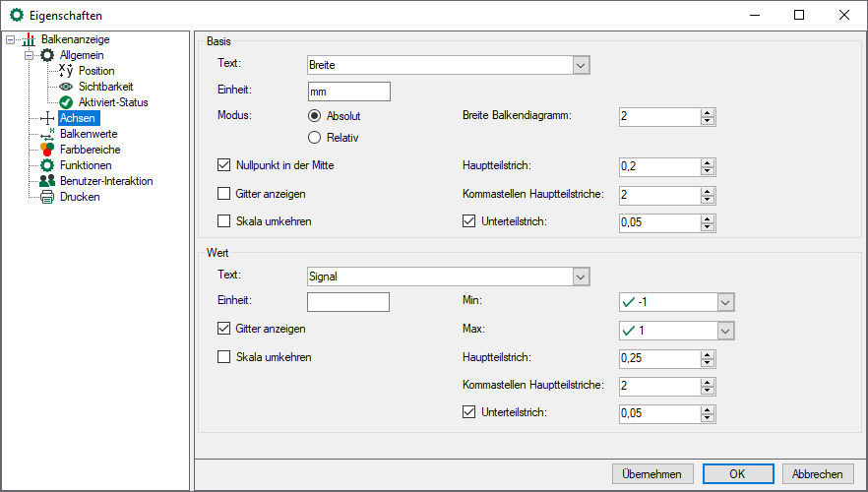The height and width of the screenshot is (492, 868).
Task: Select the Relativ mode radio button
Action: pos(315,137)
